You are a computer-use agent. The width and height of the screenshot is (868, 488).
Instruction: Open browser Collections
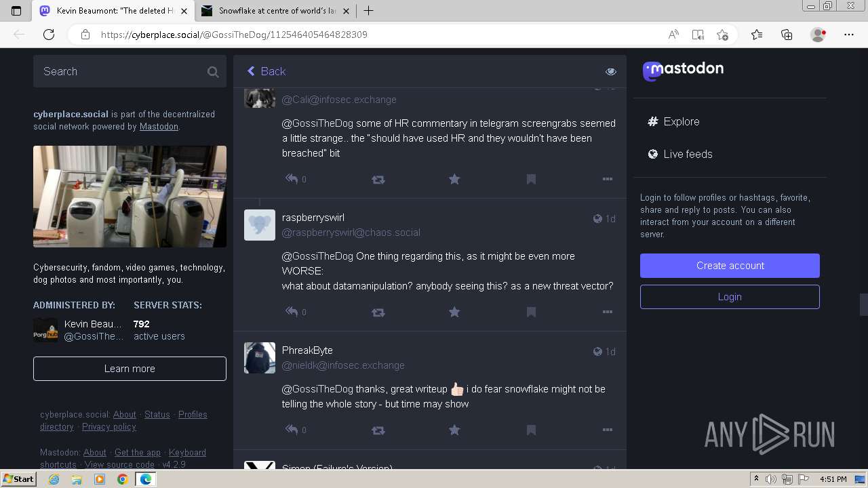[x=787, y=35]
